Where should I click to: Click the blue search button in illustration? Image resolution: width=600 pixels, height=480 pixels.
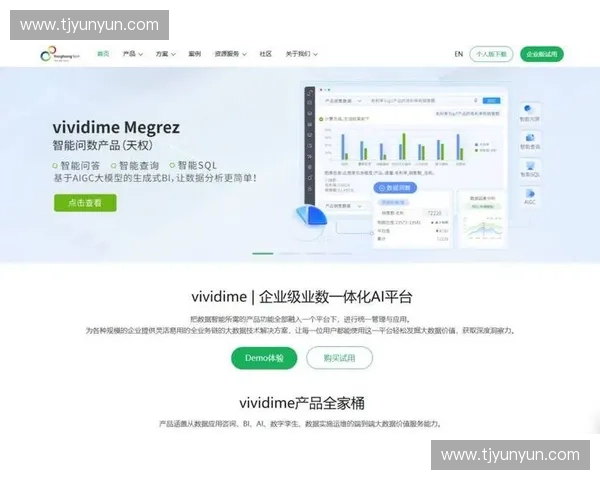click(x=491, y=101)
